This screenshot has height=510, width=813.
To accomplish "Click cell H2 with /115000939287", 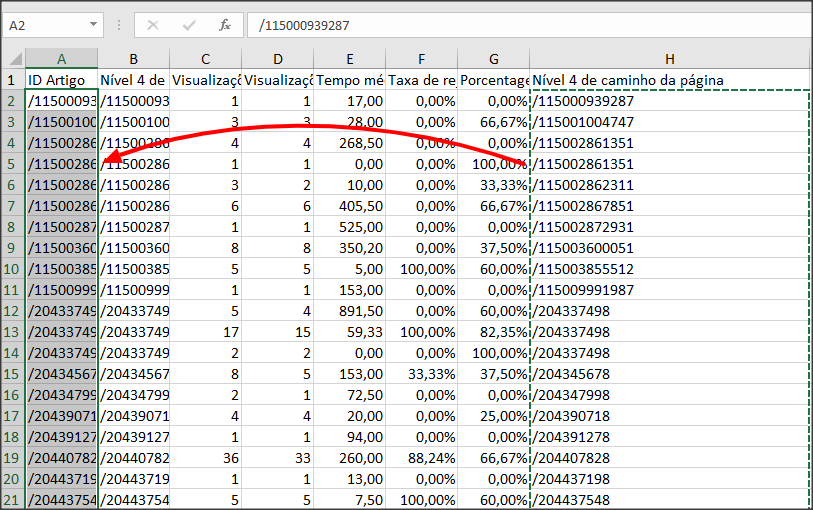I will point(670,101).
